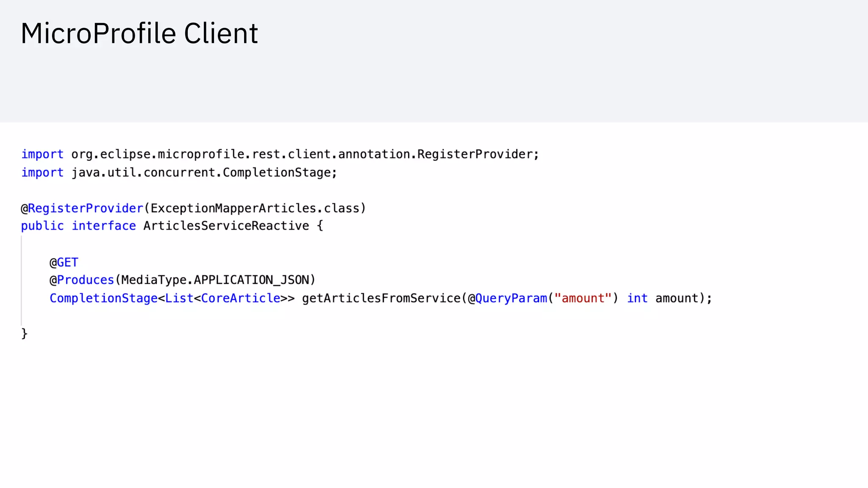Click the "amount" string literal
This screenshot has width=868, height=488.
click(x=583, y=298)
